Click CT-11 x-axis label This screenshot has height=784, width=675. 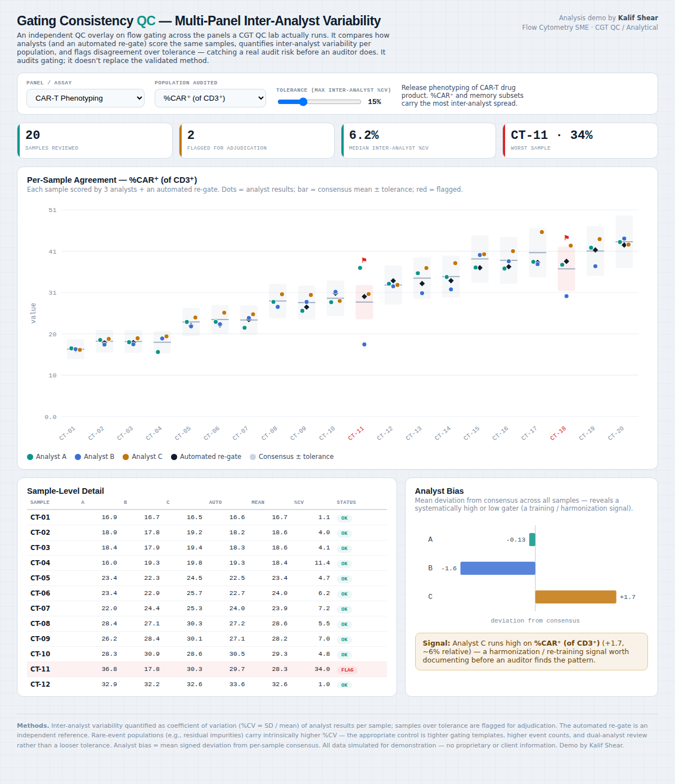coord(356,433)
